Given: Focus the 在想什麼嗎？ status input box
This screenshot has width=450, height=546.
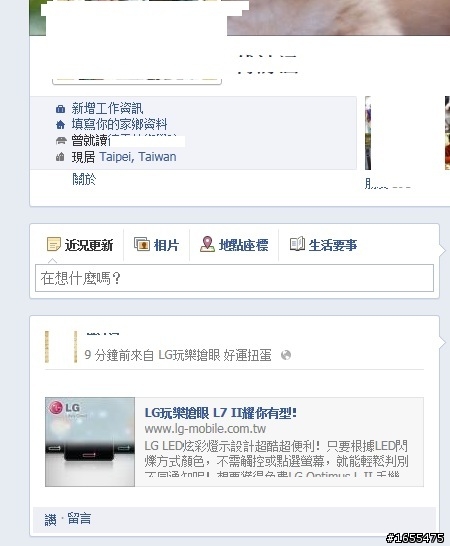Looking at the screenshot, I should [234, 278].
